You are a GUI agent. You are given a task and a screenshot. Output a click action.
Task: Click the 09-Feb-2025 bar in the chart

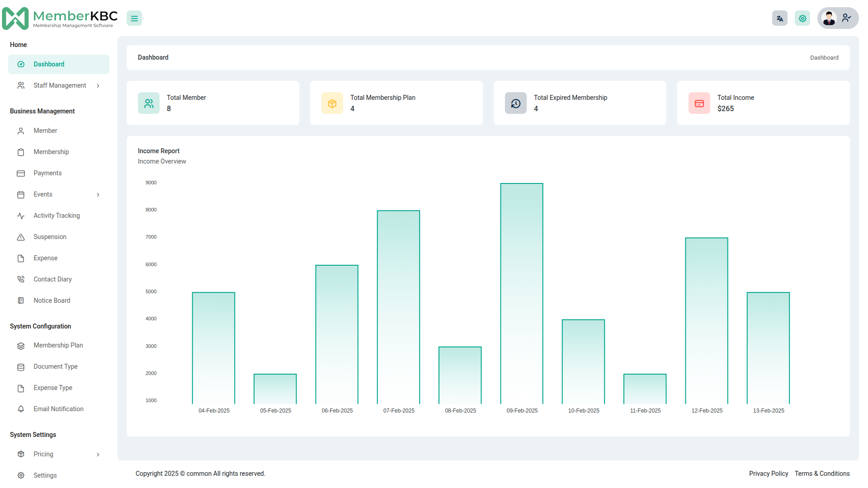[x=522, y=294]
